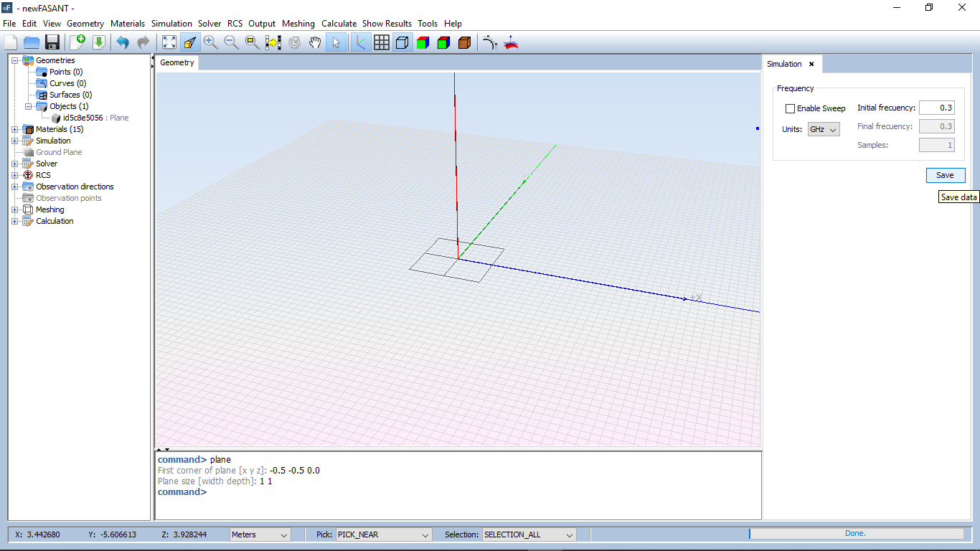
Task: Open the frequency Units GHz dropdown
Action: tap(824, 129)
